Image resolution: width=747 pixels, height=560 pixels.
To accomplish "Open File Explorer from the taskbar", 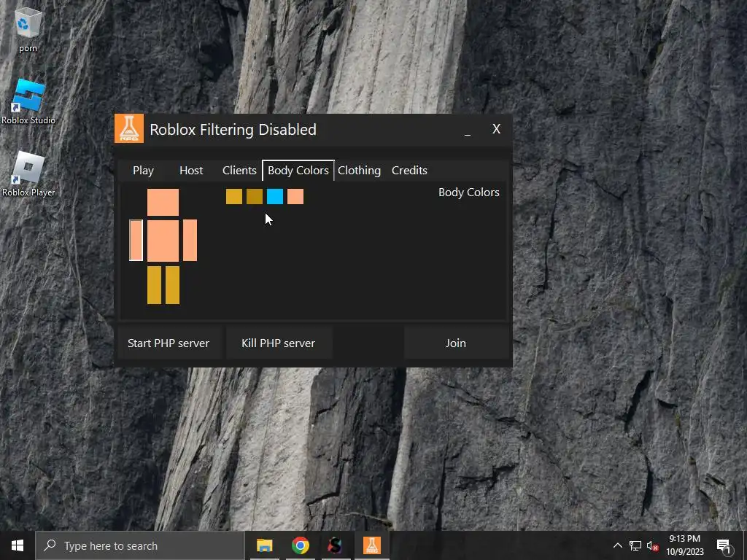I will point(264,545).
